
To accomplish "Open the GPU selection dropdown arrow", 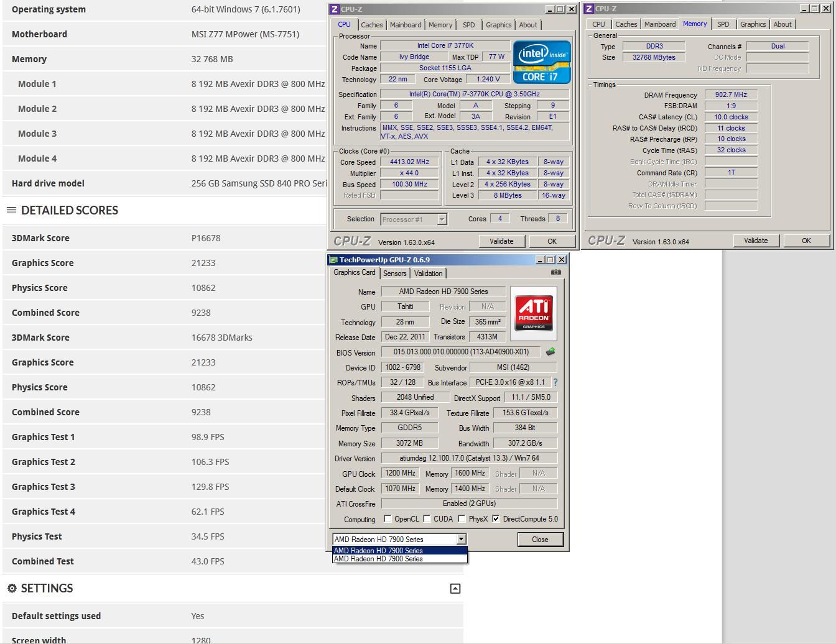I will pos(461,540).
